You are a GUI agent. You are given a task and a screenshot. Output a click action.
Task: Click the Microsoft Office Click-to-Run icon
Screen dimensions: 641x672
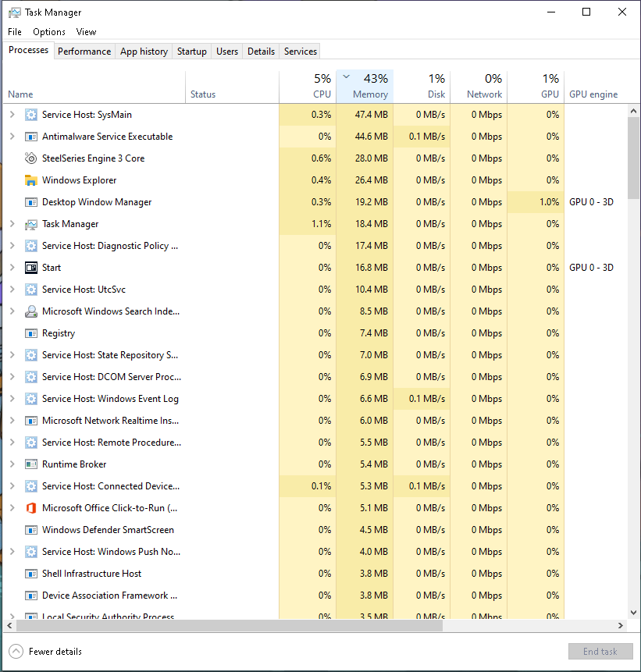[x=31, y=508]
